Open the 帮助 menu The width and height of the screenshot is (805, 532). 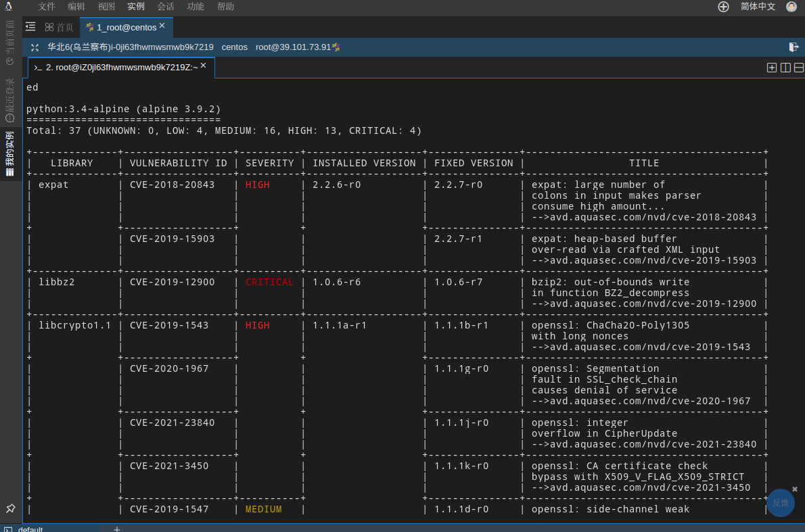pos(225,7)
